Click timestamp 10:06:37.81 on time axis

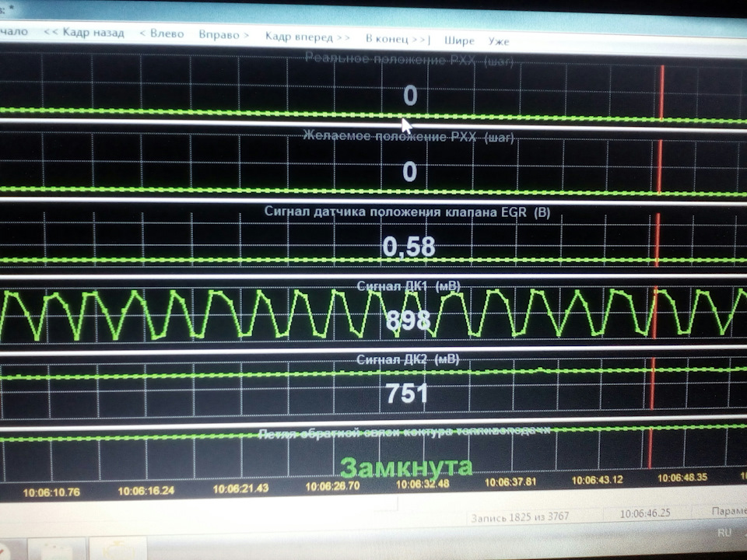[510, 482]
